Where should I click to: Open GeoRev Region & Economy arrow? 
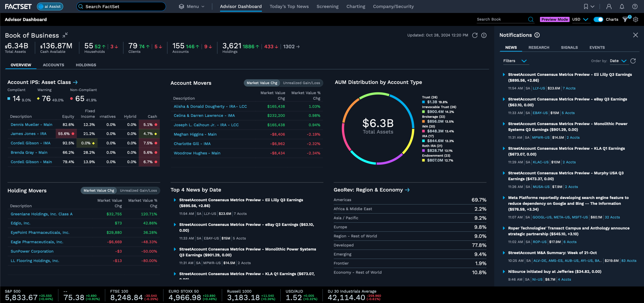407,190
